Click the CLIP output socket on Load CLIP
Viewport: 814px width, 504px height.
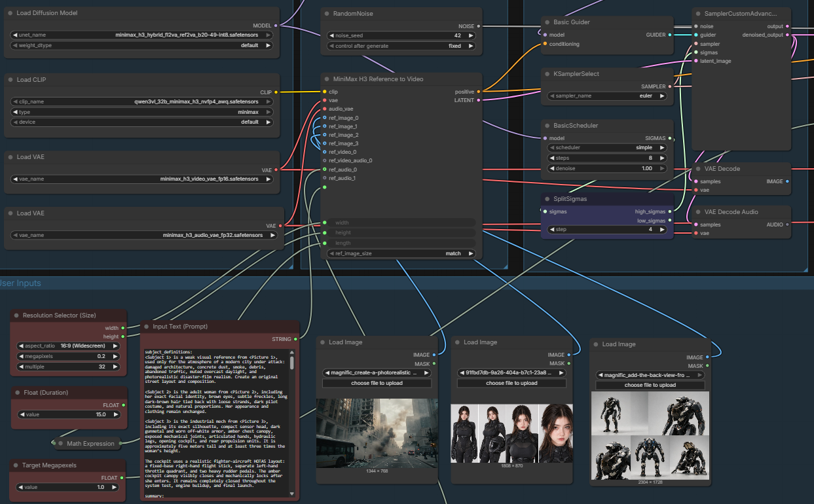(x=276, y=92)
